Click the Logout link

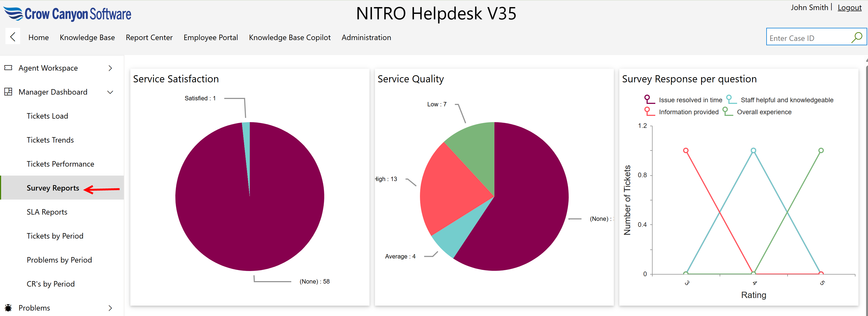(849, 7)
